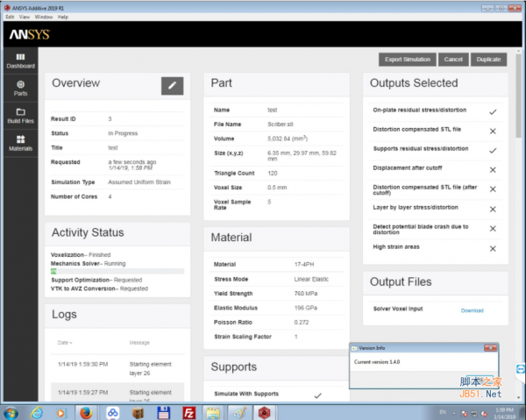
Task: Open the Edit menu
Action: tap(10, 17)
